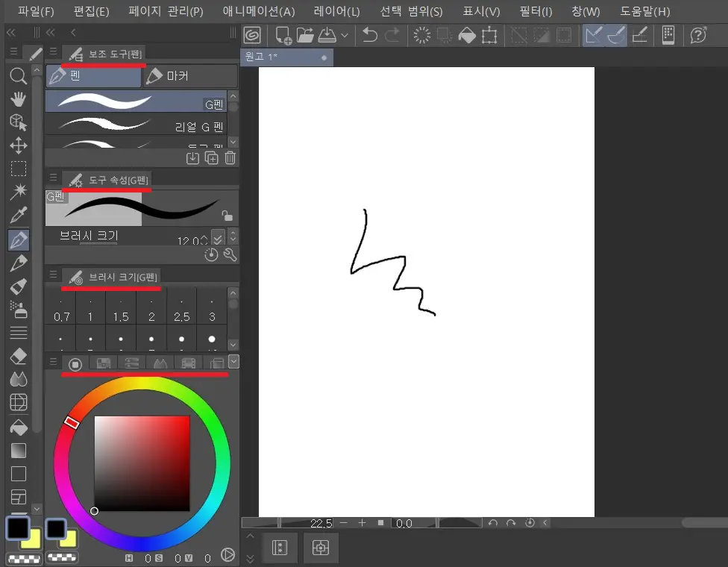Delete sub tool with trash icon
Image resolution: width=728 pixels, height=567 pixels.
pos(230,157)
